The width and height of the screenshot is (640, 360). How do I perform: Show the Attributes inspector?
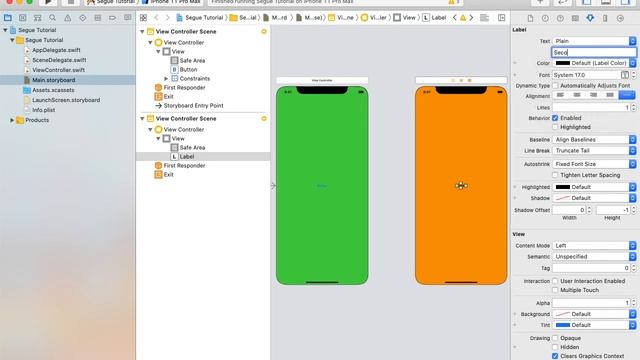coord(590,18)
